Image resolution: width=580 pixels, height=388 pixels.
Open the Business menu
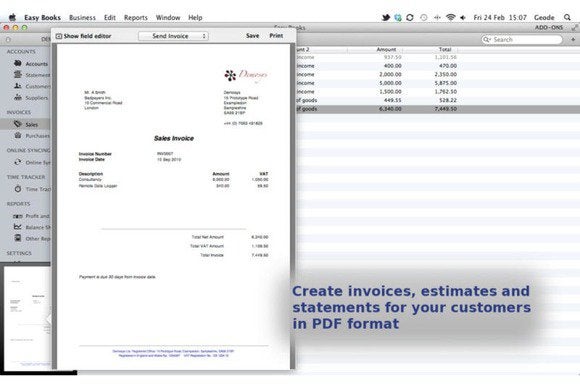[82, 17]
